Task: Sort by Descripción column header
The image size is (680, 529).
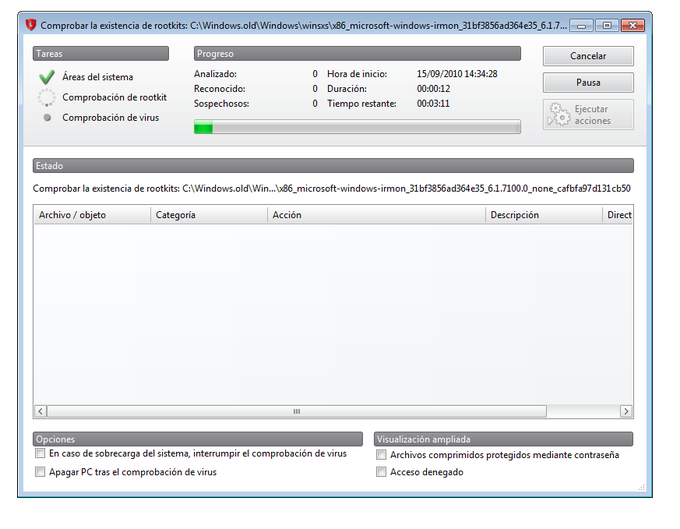Action: [543, 215]
